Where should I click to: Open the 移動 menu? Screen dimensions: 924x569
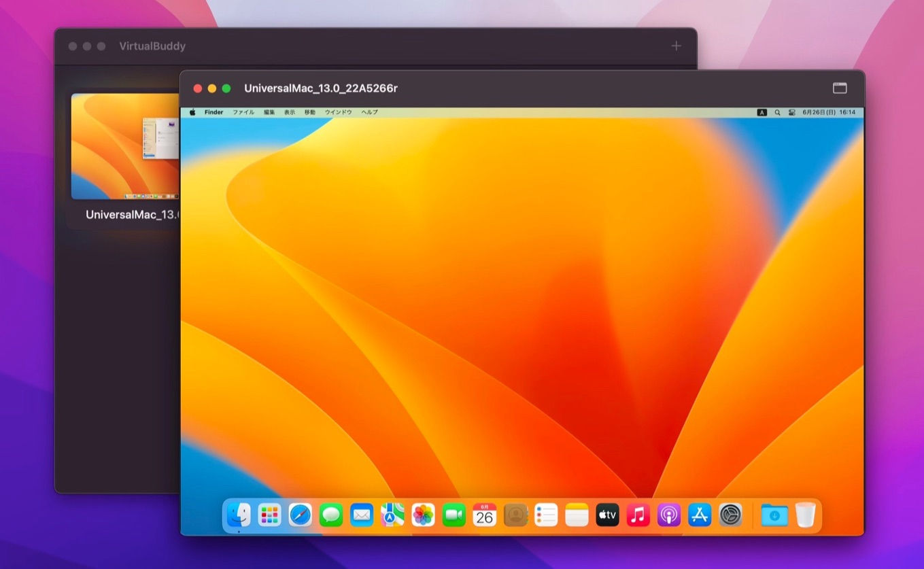(310, 112)
